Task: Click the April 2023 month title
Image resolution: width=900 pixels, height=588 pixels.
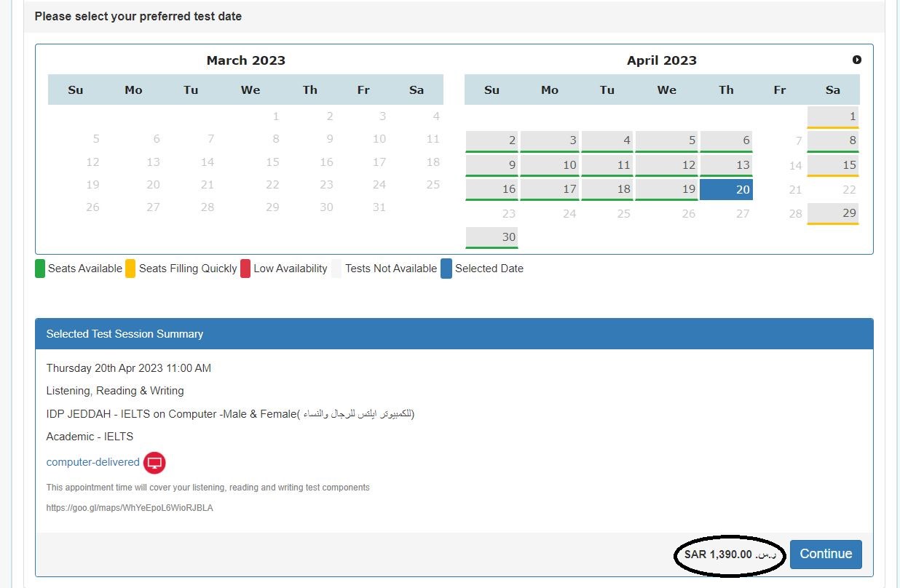Action: [x=661, y=60]
